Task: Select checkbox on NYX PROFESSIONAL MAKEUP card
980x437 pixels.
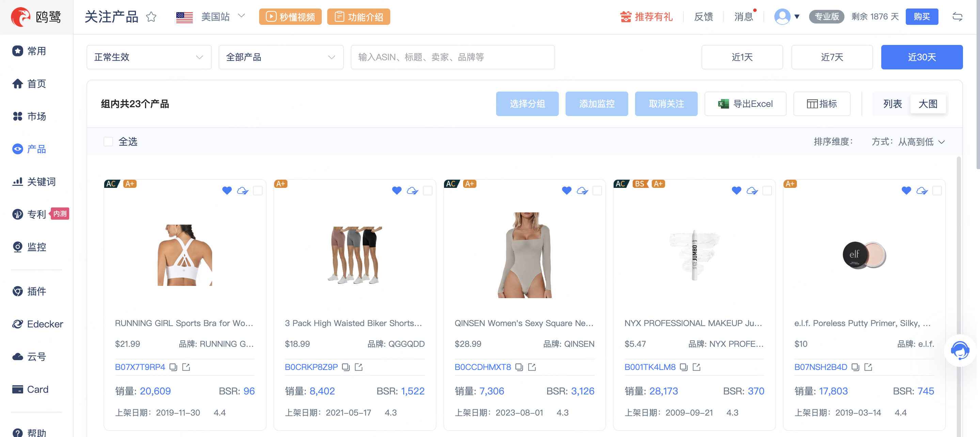Action: (767, 190)
